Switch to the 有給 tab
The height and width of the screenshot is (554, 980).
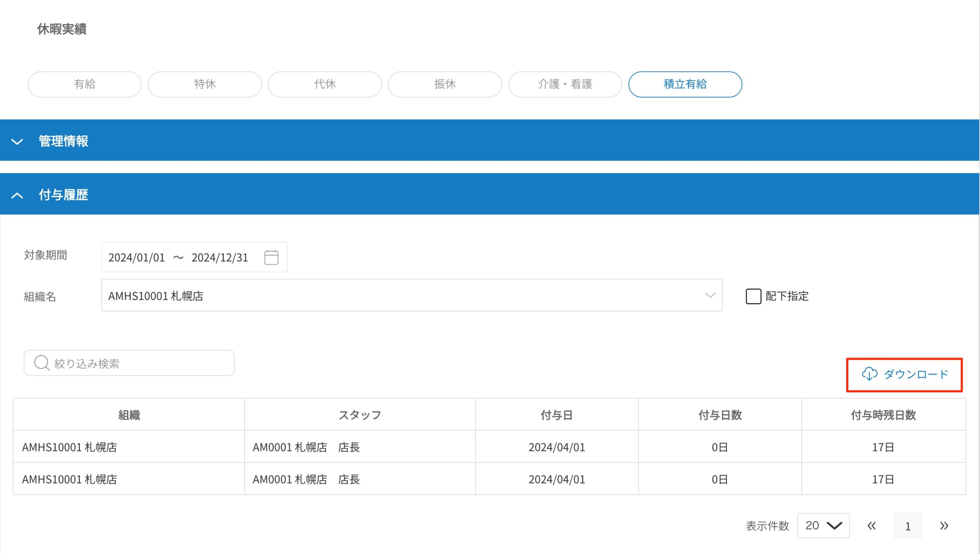pos(85,84)
